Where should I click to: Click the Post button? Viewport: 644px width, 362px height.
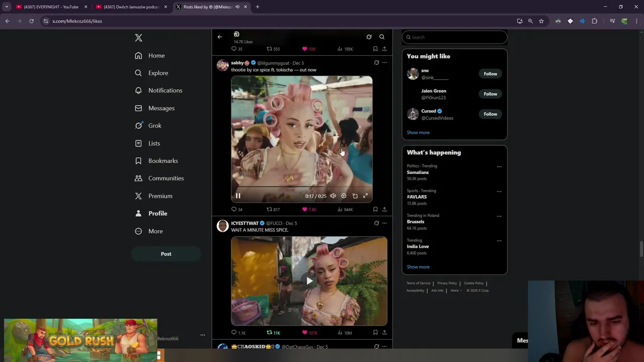coord(166,254)
